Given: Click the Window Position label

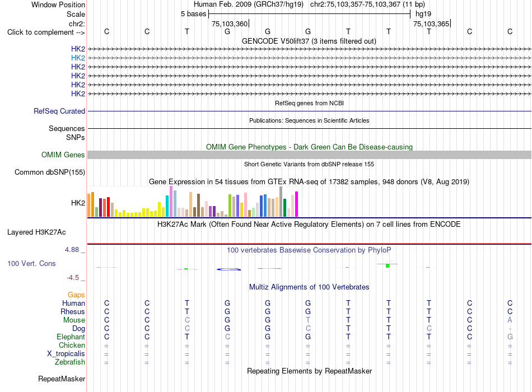Looking at the screenshot, I should (58, 4).
